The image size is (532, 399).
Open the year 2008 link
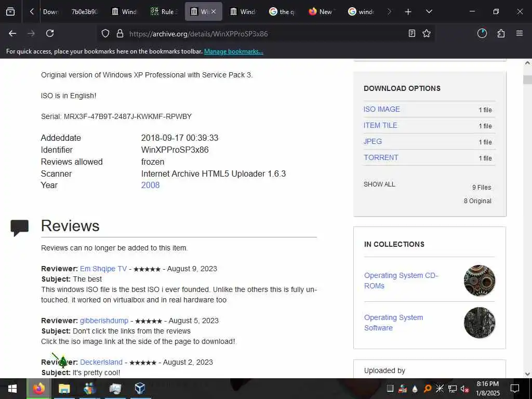(x=150, y=185)
